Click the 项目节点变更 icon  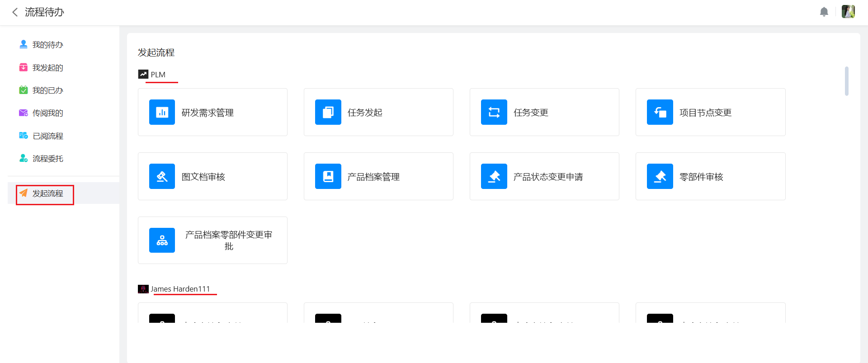(x=660, y=112)
